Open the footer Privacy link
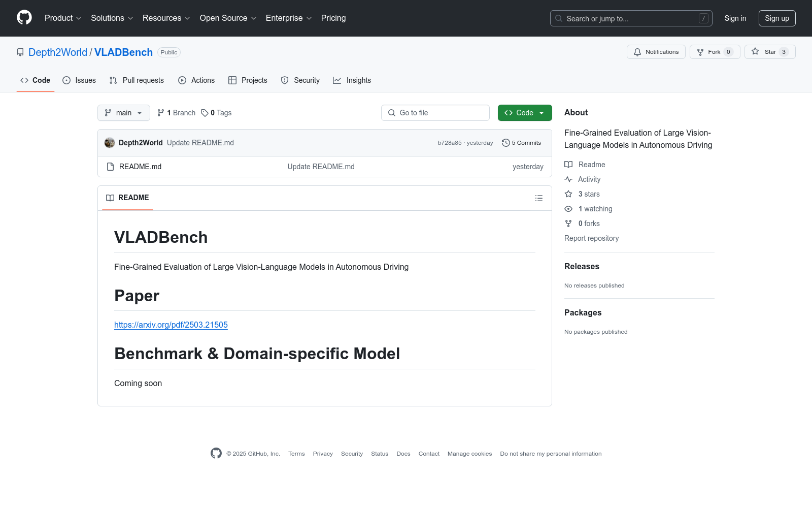 [323, 454]
